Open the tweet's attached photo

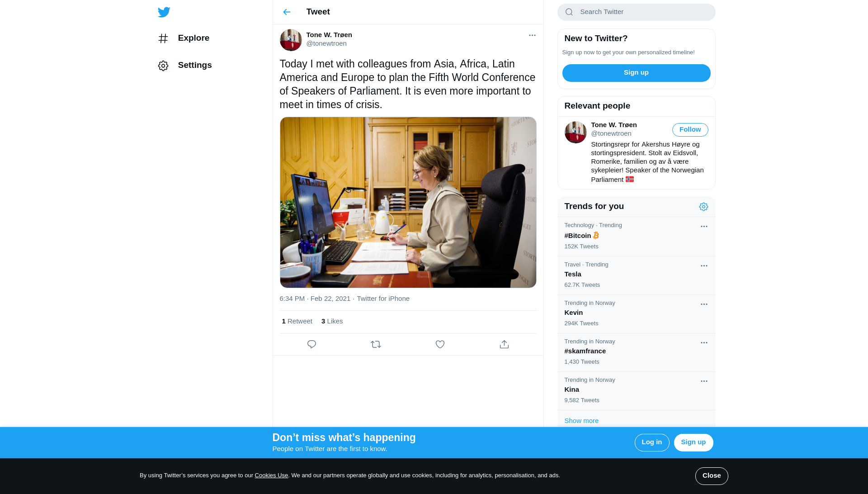(408, 202)
